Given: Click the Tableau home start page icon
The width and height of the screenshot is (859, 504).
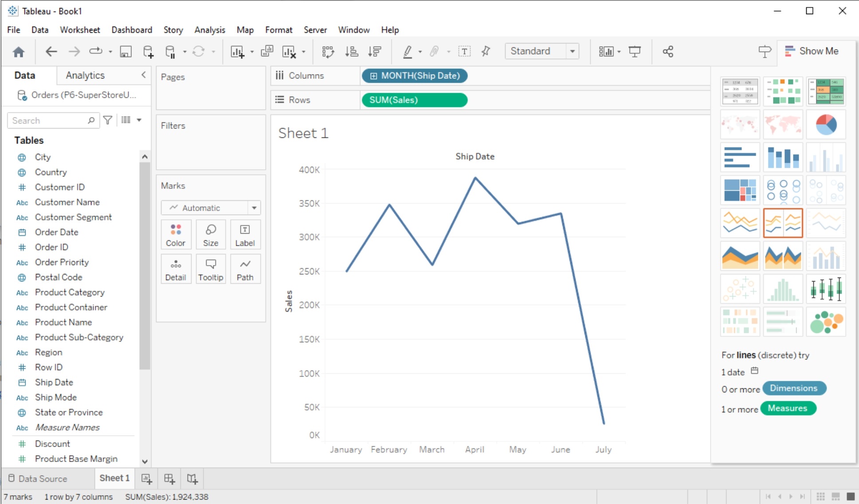Looking at the screenshot, I should pyautogui.click(x=19, y=52).
